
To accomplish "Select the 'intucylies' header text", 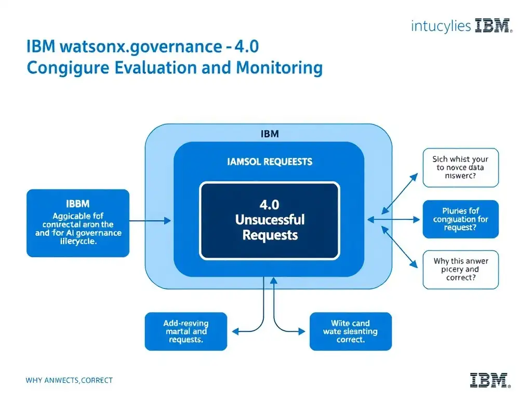I will (x=441, y=26).
